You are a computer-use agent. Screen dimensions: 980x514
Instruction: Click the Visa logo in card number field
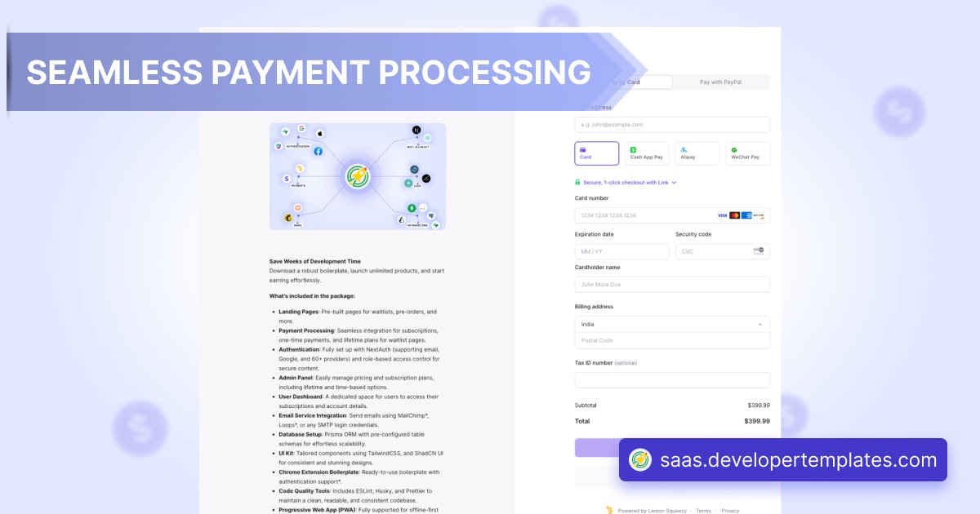[722, 215]
